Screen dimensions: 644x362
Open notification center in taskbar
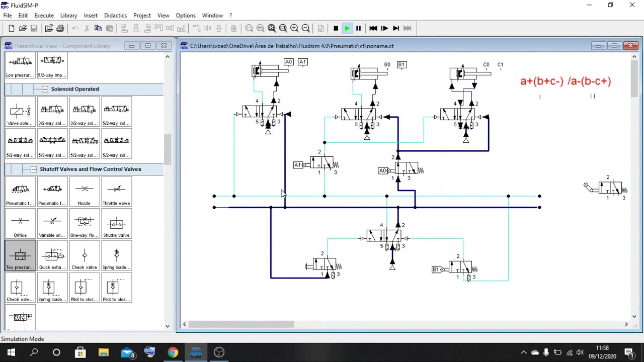(629, 352)
